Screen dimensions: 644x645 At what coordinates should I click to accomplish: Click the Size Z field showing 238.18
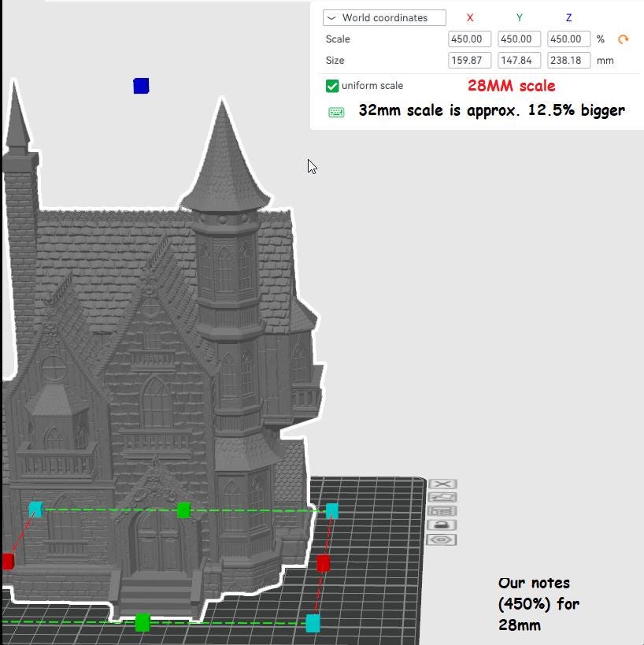[568, 60]
